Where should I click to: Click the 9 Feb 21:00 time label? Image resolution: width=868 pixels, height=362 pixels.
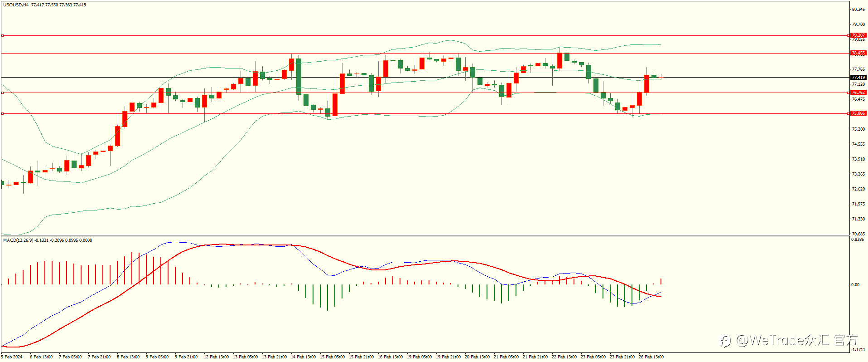pos(186,357)
